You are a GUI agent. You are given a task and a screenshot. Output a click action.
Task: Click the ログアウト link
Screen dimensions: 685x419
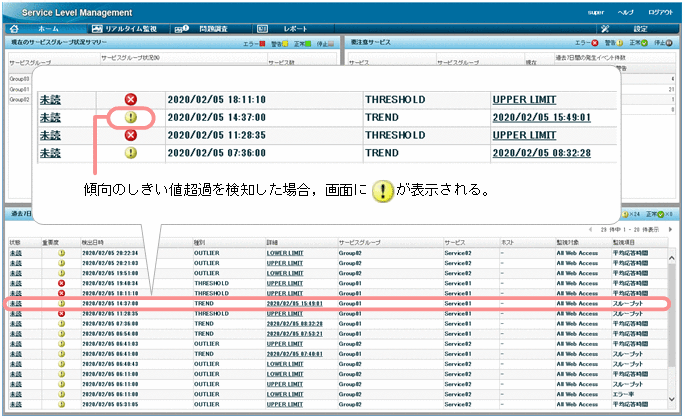tap(661, 10)
